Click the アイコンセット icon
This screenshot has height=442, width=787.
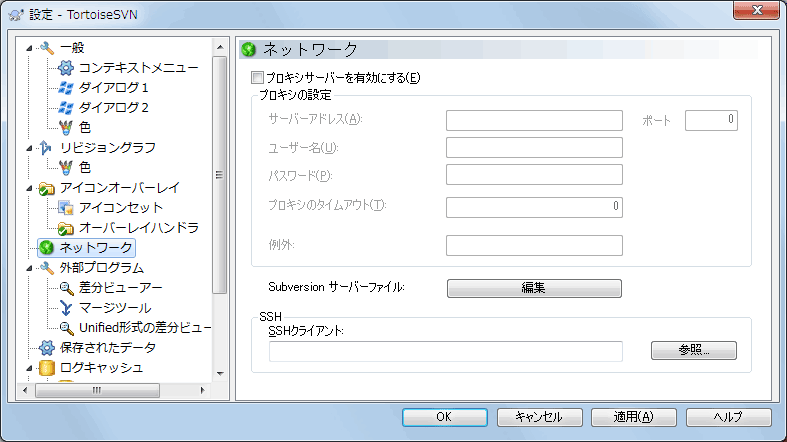(66, 208)
